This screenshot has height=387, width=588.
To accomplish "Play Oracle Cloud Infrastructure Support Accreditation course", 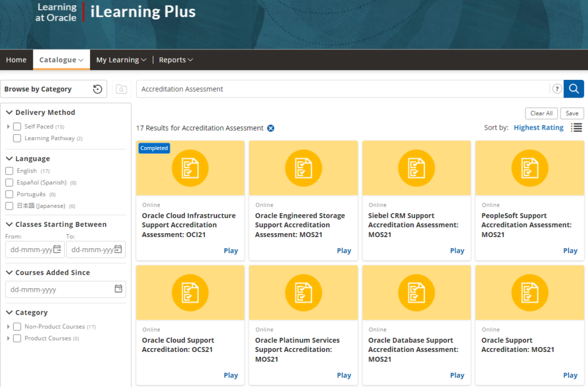I will tap(231, 250).
